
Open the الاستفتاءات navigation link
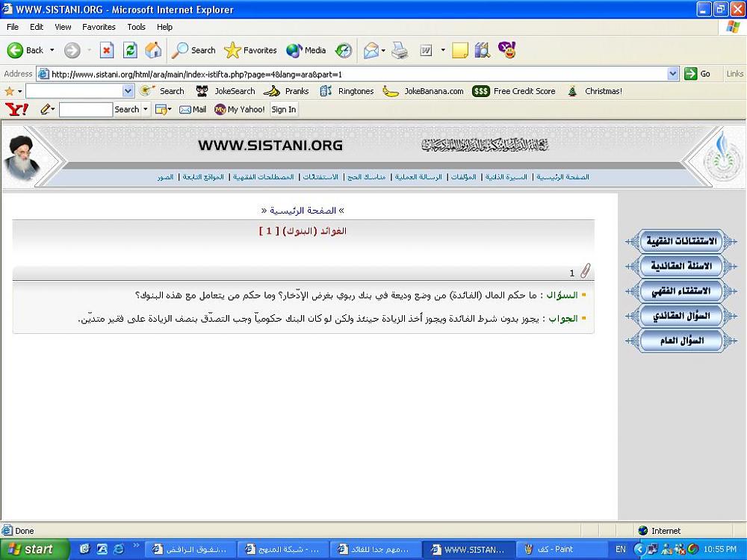(x=320, y=177)
